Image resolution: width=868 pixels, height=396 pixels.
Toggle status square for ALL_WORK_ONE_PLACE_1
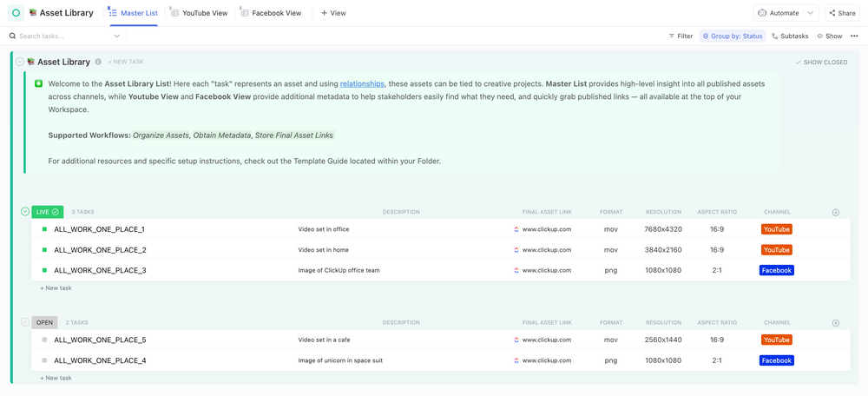point(44,229)
